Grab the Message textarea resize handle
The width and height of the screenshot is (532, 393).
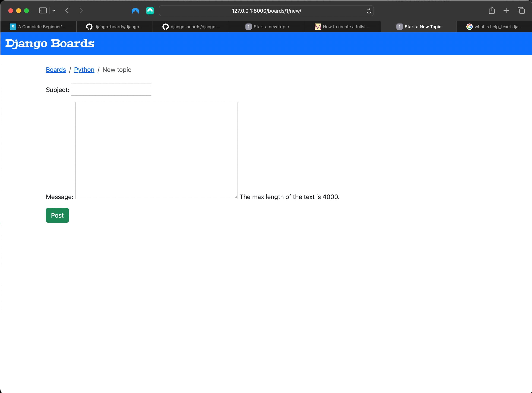pos(236,197)
